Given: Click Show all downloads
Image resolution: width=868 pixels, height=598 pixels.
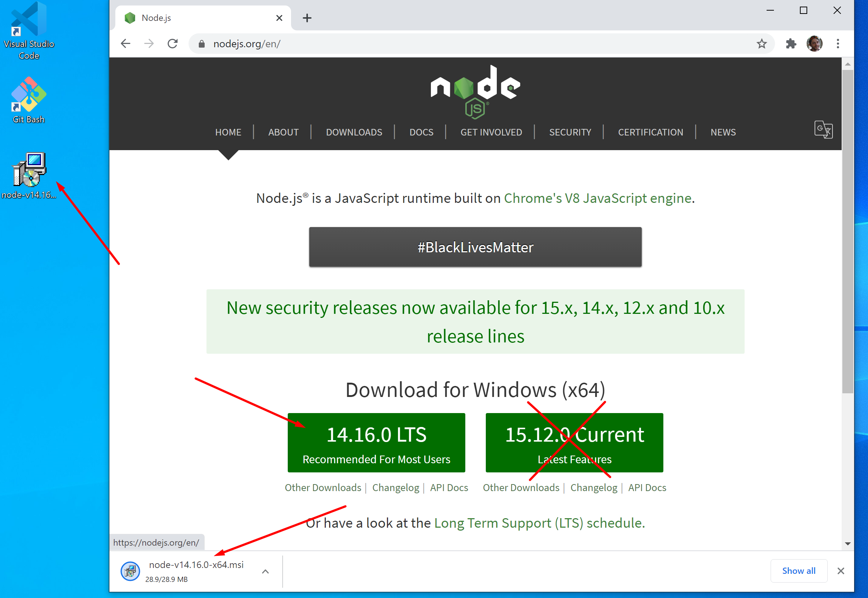Looking at the screenshot, I should [799, 571].
